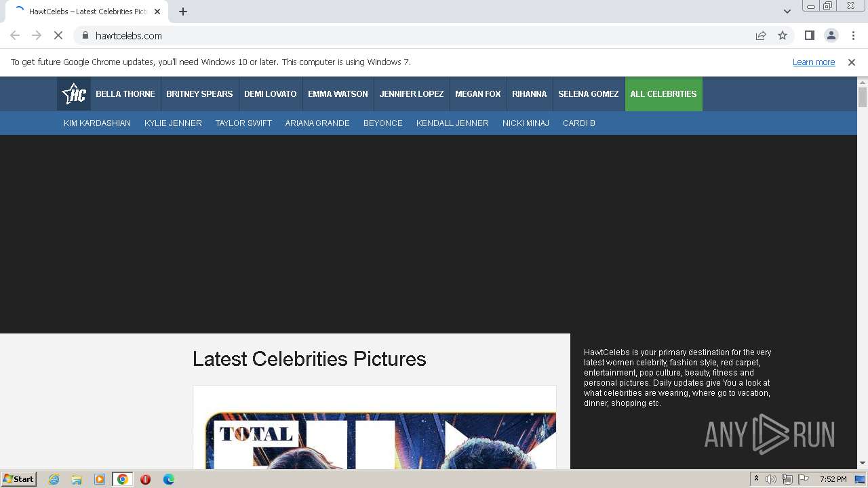Open a new tab
This screenshot has height=488, width=868.
point(183,12)
